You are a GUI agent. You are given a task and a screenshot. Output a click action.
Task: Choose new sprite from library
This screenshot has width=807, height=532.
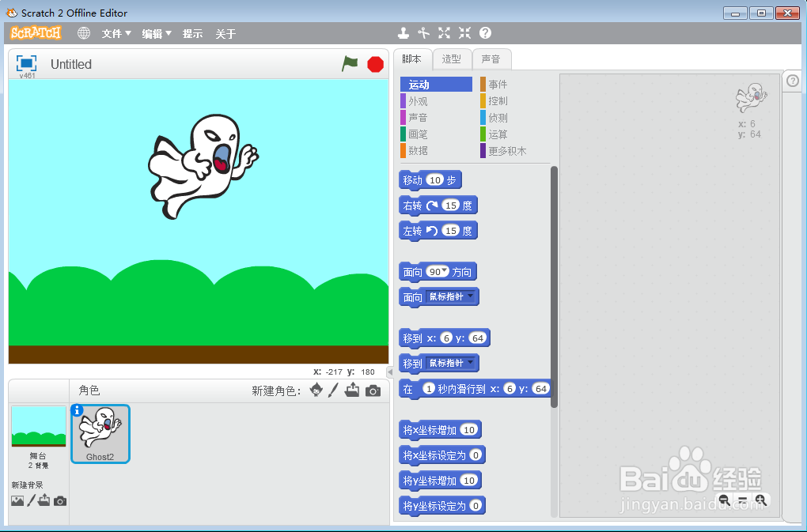tap(316, 391)
